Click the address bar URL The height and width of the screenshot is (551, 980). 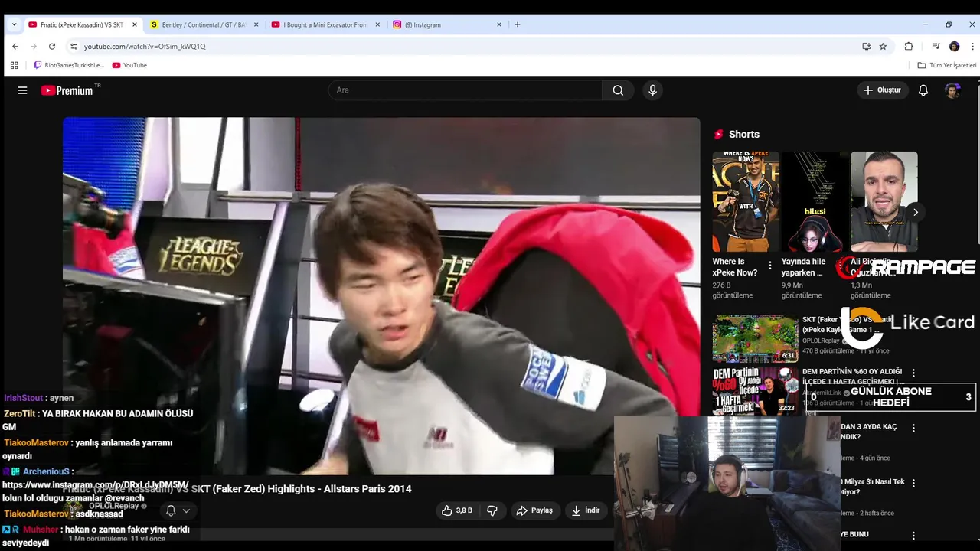point(145,46)
